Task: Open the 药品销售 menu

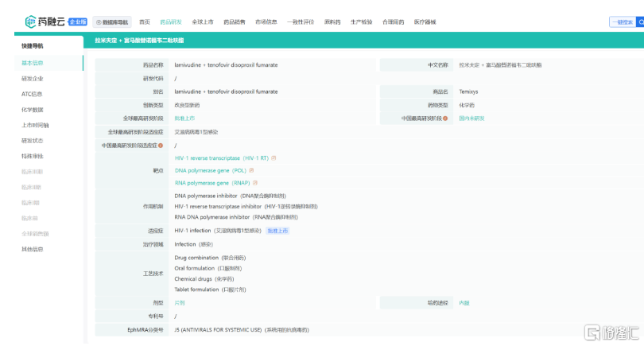Action: click(234, 22)
